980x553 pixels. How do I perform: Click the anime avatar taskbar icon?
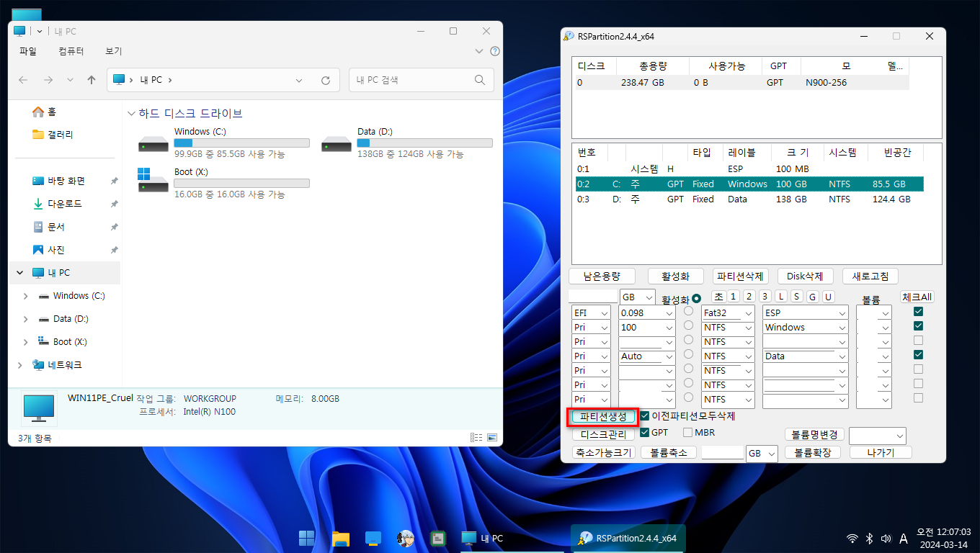(x=406, y=538)
